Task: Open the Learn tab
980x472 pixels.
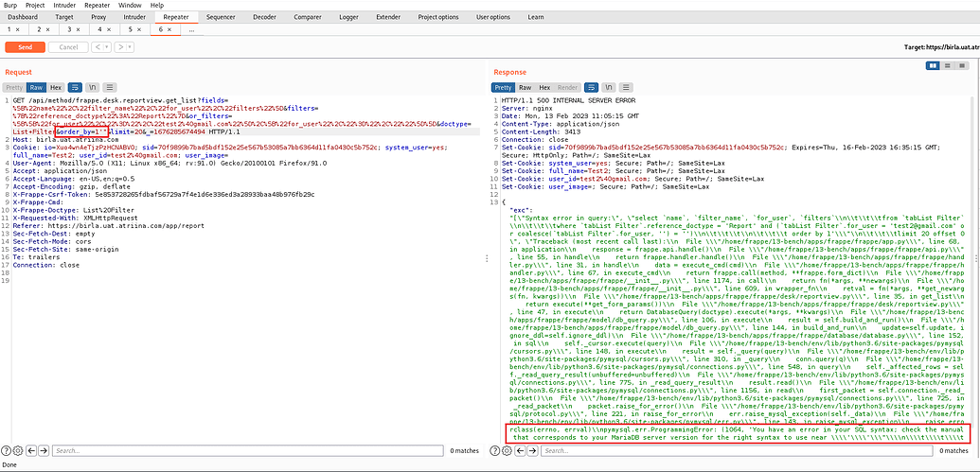Action: click(536, 17)
